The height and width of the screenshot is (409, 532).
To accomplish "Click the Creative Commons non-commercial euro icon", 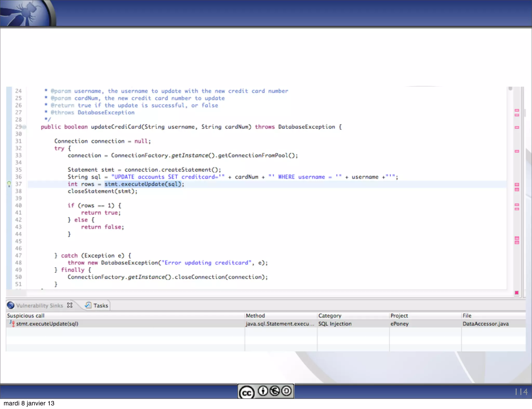I will tap(275, 391).
